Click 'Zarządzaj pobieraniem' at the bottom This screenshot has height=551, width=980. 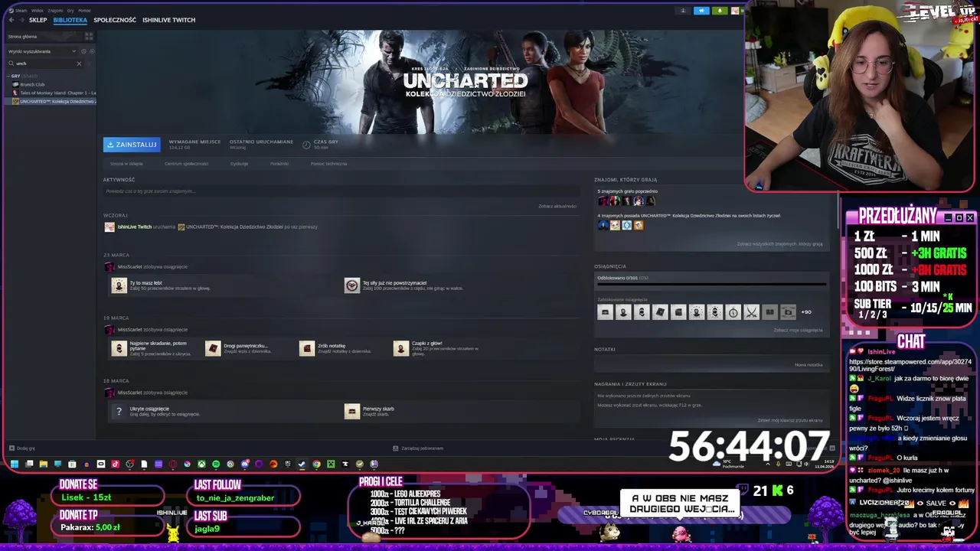click(x=418, y=448)
